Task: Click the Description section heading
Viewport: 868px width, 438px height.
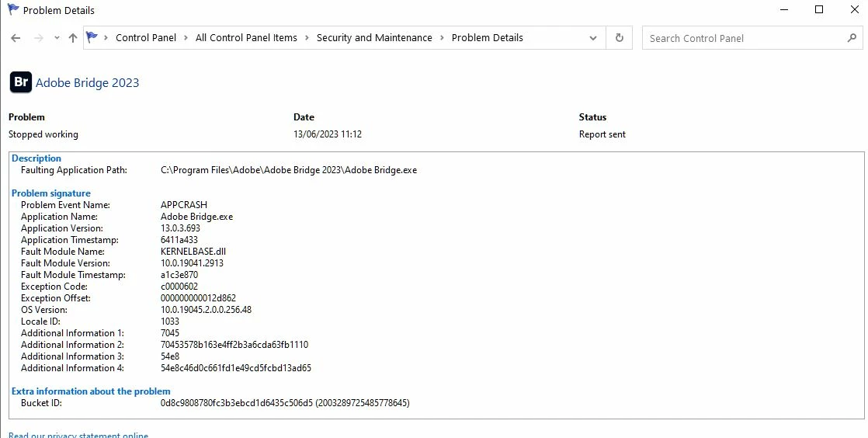Action: pyautogui.click(x=36, y=158)
